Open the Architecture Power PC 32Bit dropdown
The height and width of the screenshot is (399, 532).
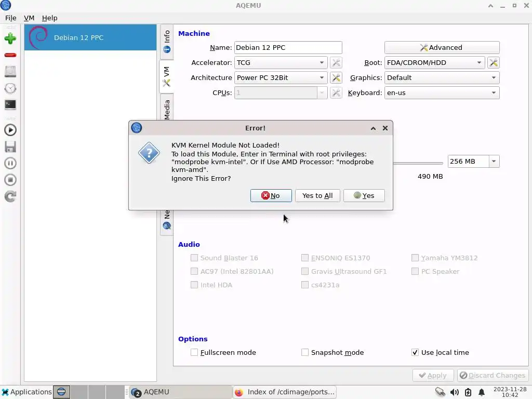pos(281,78)
